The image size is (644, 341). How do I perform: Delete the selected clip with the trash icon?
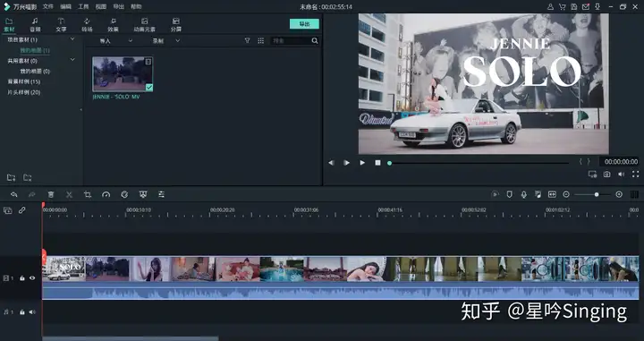click(x=51, y=195)
